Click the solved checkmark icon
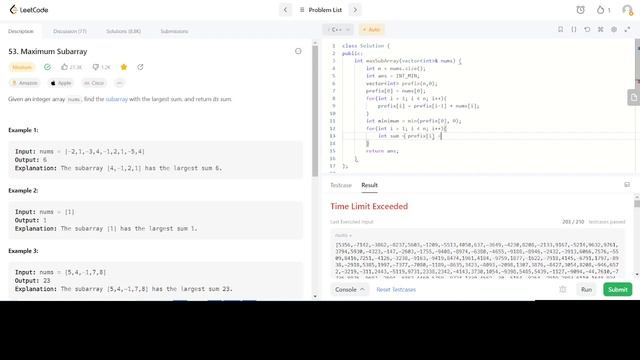The width and height of the screenshot is (640, 360). pos(47,67)
